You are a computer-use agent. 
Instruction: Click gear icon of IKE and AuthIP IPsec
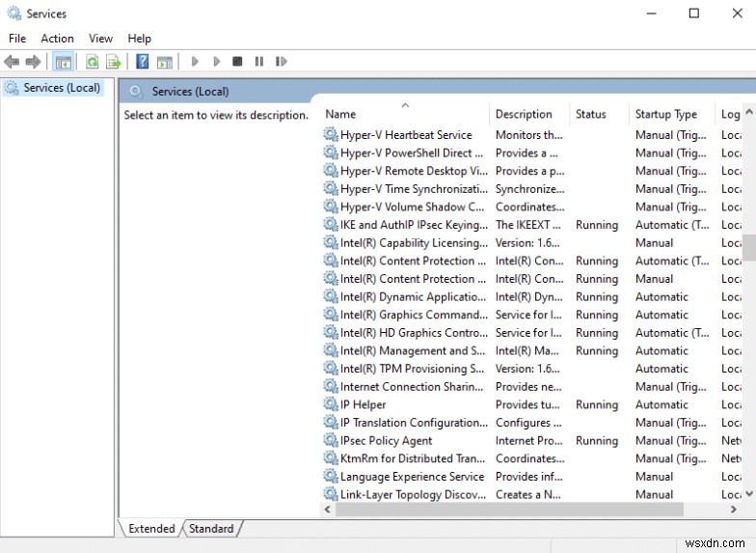[330, 224]
